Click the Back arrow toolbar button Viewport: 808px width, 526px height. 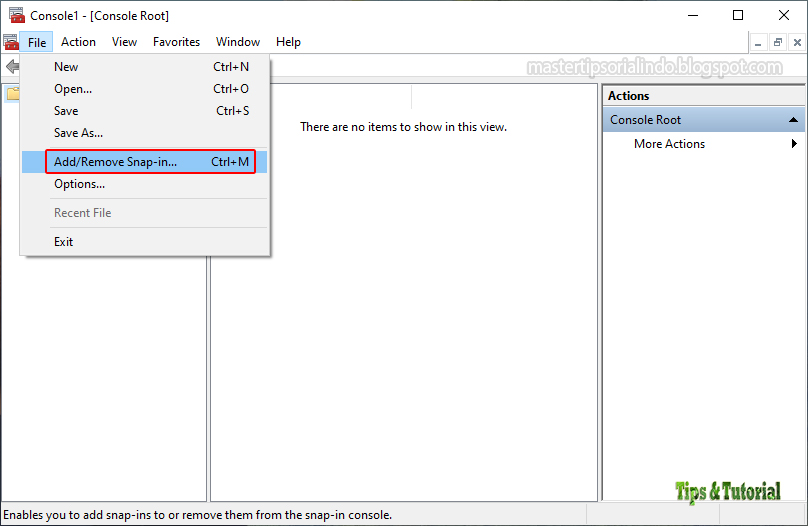tap(12, 66)
